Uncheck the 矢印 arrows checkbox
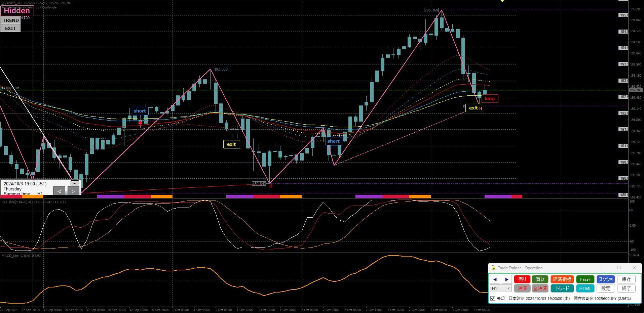 [x=493, y=298]
